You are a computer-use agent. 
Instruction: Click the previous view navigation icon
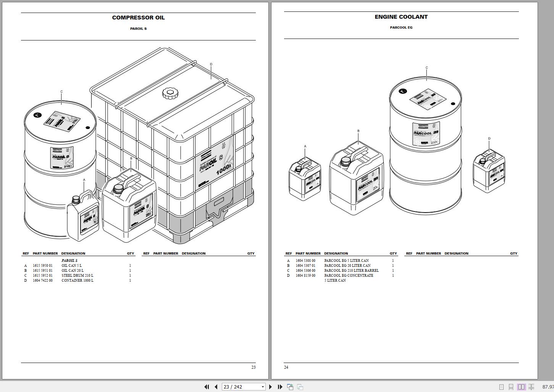[290, 387]
